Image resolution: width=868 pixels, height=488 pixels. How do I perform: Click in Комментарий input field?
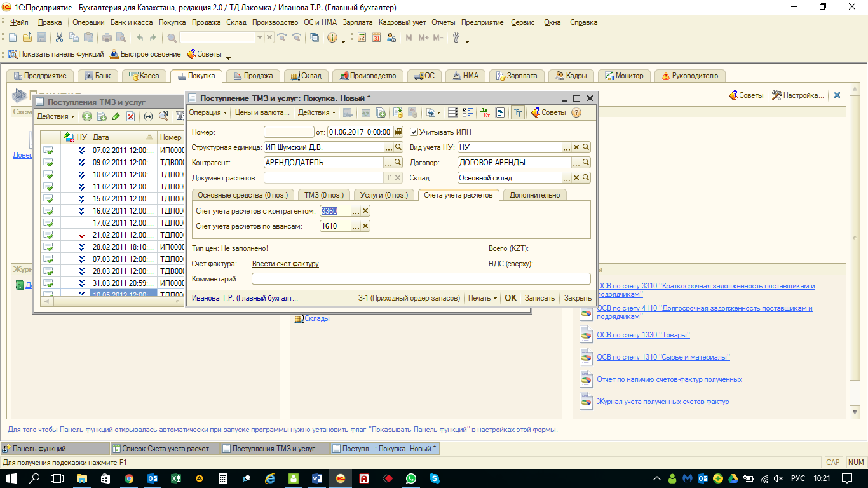pyautogui.click(x=421, y=278)
